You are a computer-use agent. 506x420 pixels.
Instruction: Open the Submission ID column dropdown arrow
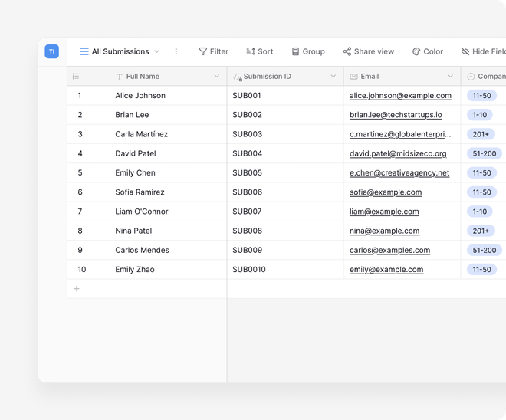pyautogui.click(x=333, y=77)
